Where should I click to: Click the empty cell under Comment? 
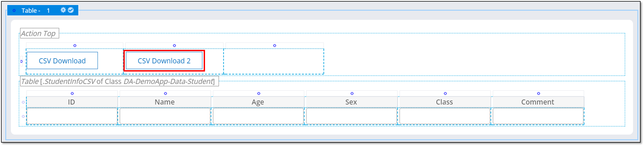click(538, 116)
